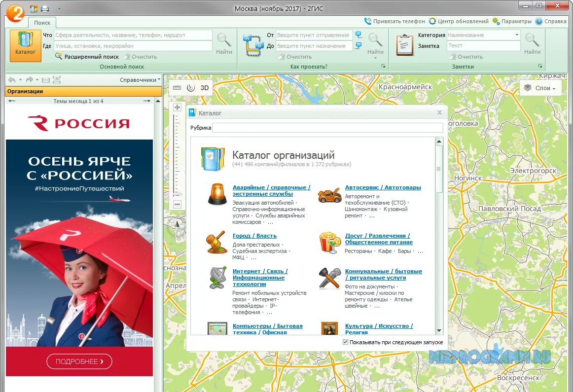Click the Привязать телефон link
This screenshot has width=573, height=392.
394,21
